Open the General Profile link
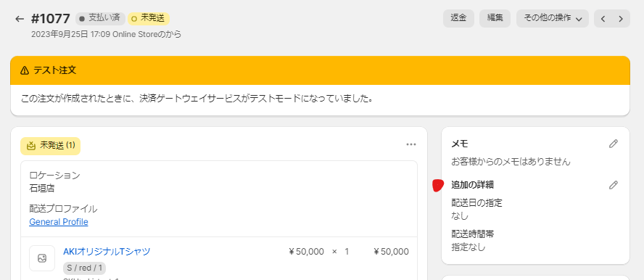This screenshot has height=280, width=644. click(59, 222)
